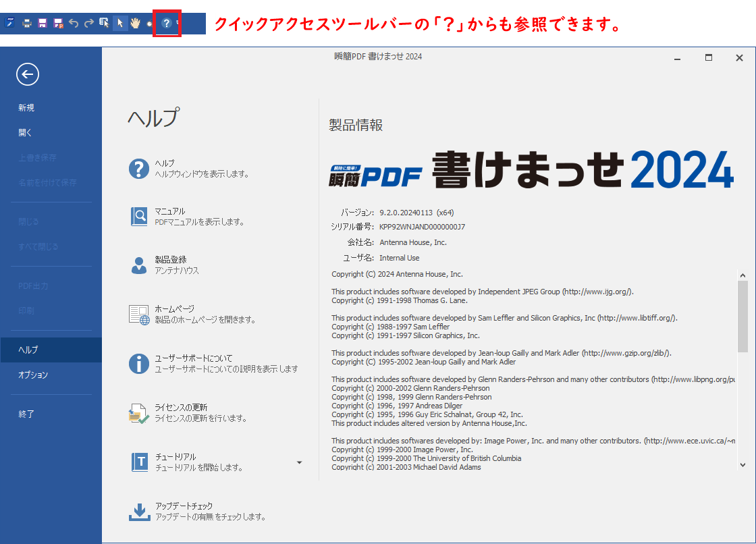Click the University of British Columbia copyright
Screen dimensions: 756x544
(x=426, y=458)
